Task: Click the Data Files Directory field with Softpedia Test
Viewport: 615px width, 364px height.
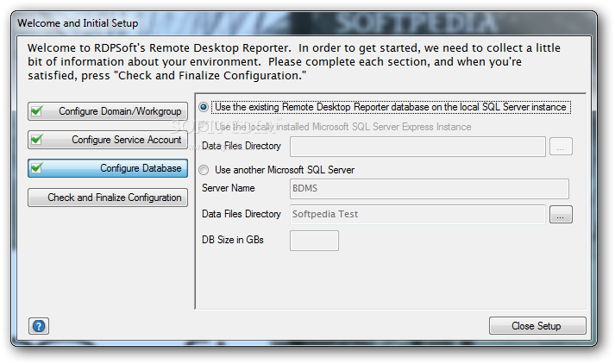Action: tap(417, 215)
